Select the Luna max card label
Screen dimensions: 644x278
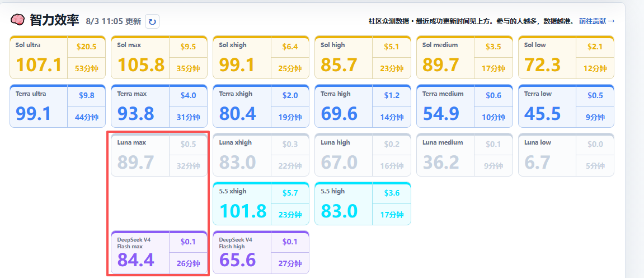[131, 142]
